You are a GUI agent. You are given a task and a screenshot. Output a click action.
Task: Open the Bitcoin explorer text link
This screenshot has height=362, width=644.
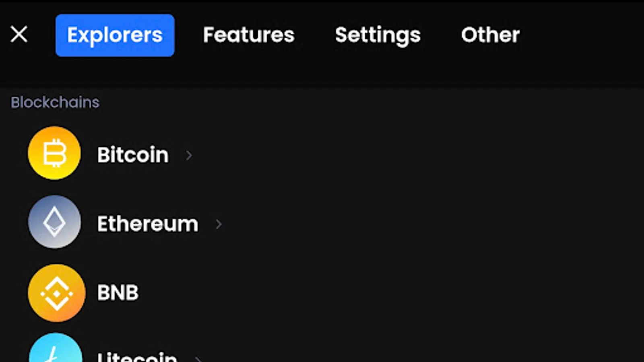(x=133, y=155)
